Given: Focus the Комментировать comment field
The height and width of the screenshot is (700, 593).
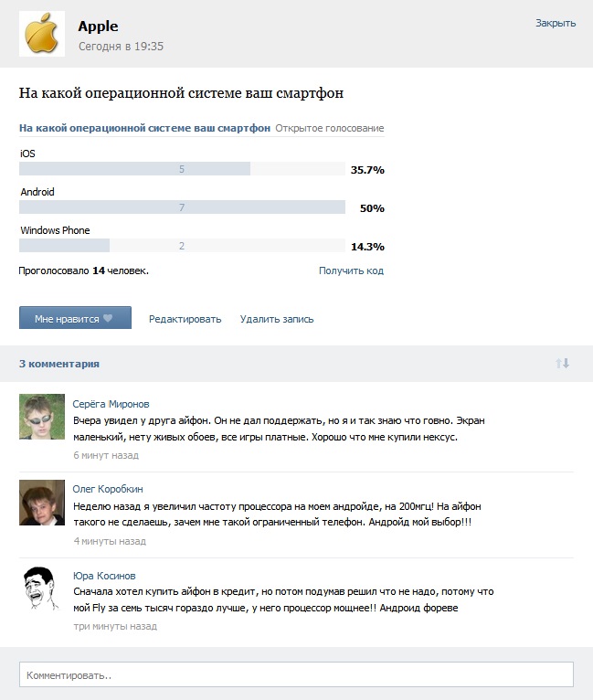Looking at the screenshot, I should tap(296, 674).
